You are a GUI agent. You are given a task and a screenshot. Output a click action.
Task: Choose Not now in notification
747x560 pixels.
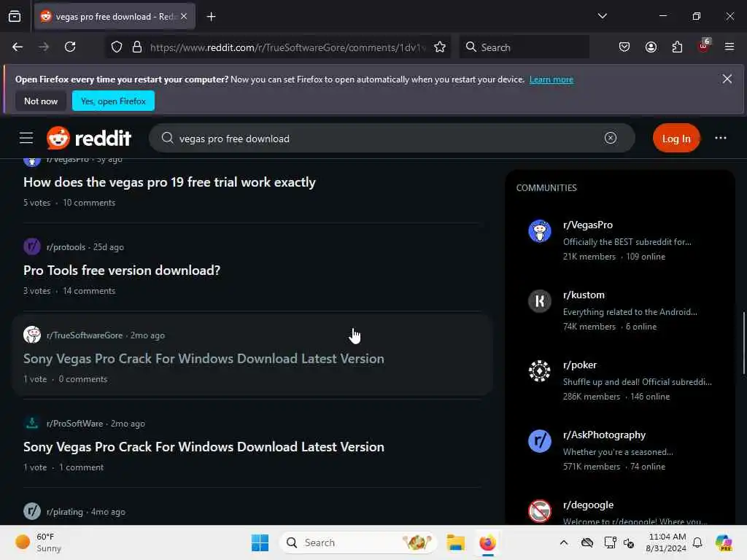tap(41, 101)
